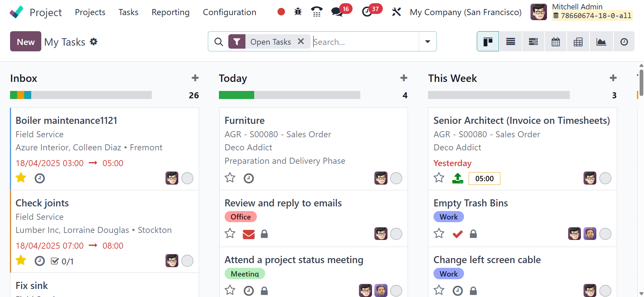644x297 pixels.
Task: Open the activity view
Action: pos(624,42)
